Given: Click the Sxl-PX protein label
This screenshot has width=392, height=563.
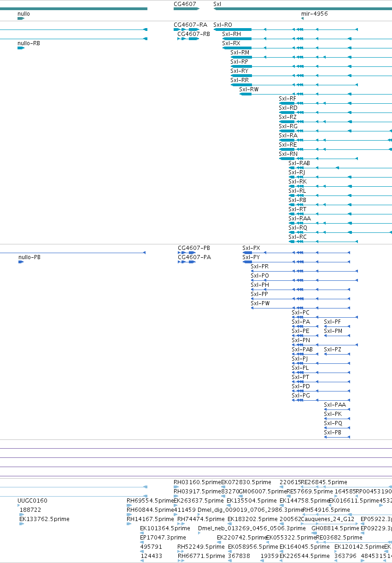Looking at the screenshot, I should coord(251,248).
